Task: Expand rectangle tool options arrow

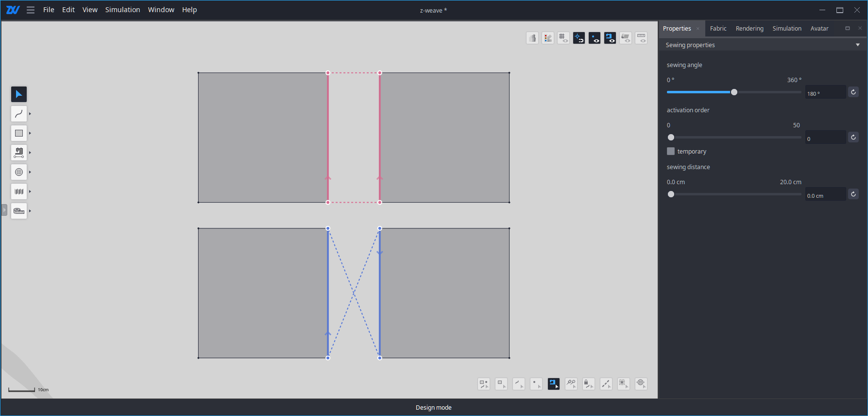Action: 30,133
